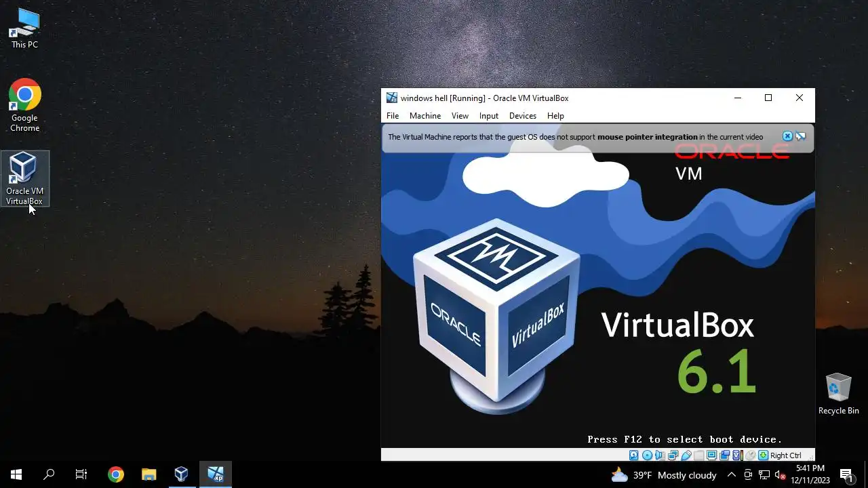Click the keyboard capture green arrow icon
Screen dimensions: 868x488
[763, 455]
